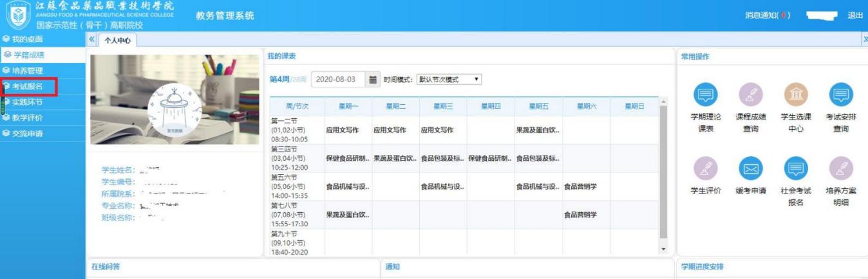Image resolution: width=868 pixels, height=279 pixels.
Task: Open the calendar date picker icon
Action: (372, 80)
